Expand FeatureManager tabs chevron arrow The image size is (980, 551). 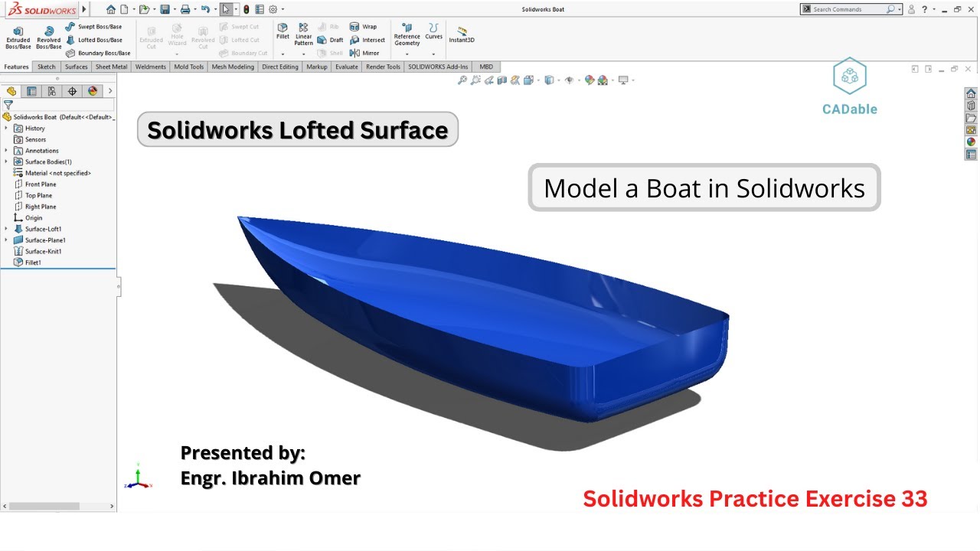pos(110,91)
